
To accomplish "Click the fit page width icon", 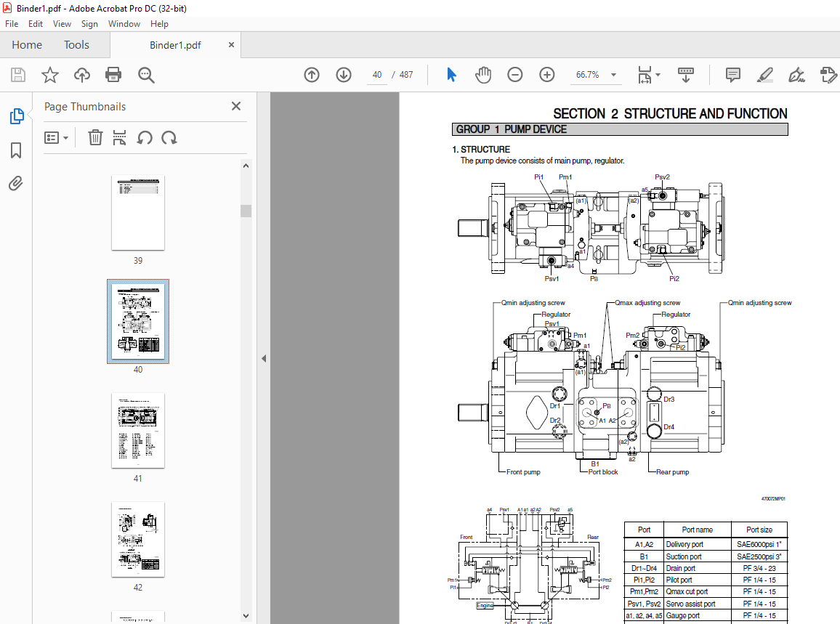I will coord(645,75).
